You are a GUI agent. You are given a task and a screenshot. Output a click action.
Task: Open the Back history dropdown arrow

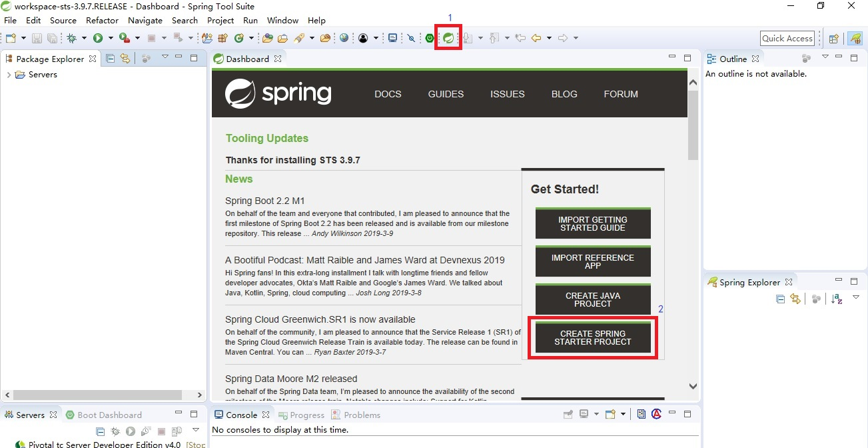[549, 38]
